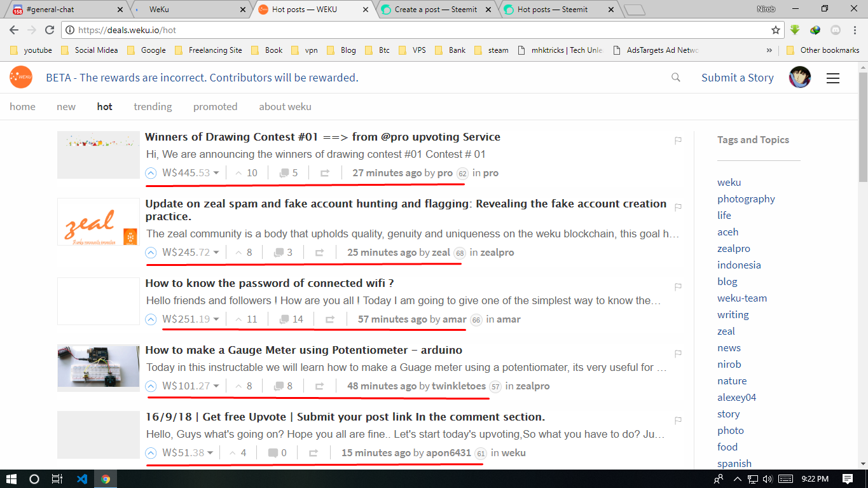Upvote the 16/9/18 free Upvote post

pyautogui.click(x=151, y=453)
